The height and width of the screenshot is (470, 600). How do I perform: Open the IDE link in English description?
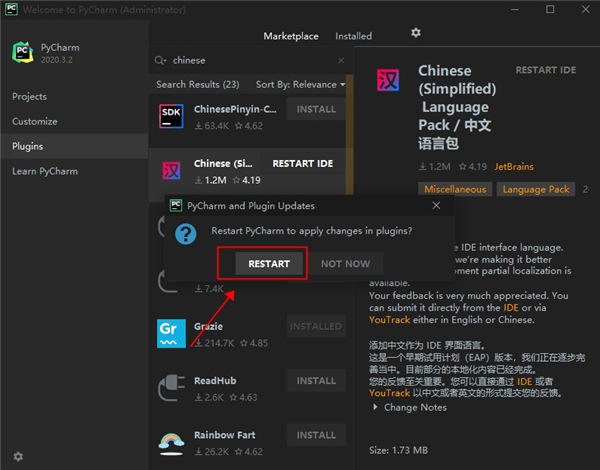(x=510, y=307)
